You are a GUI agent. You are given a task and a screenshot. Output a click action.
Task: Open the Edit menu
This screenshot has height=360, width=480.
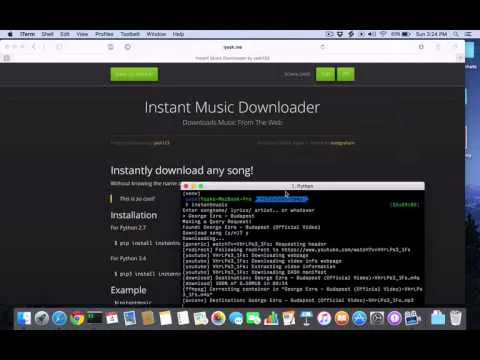pyautogui.click(x=65, y=34)
